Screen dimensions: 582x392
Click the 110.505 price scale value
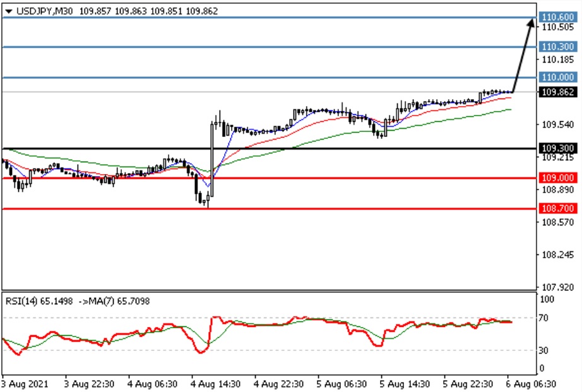point(558,27)
